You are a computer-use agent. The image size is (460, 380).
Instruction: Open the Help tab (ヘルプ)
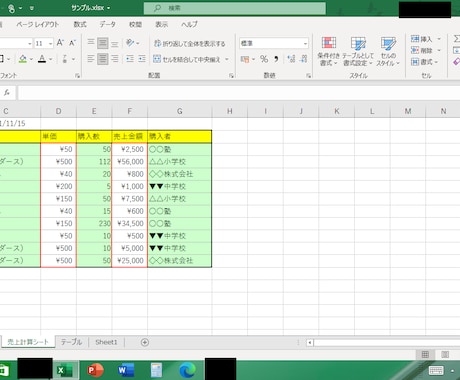pos(189,24)
